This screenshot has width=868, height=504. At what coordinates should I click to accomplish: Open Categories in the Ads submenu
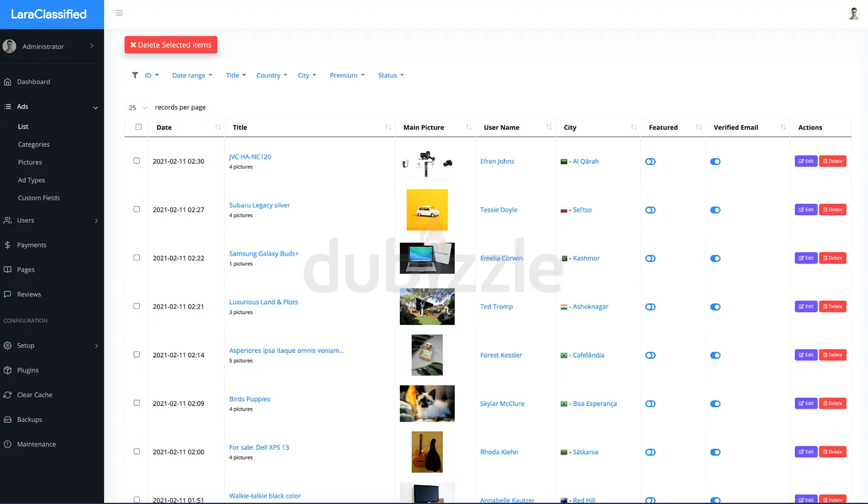tap(34, 144)
